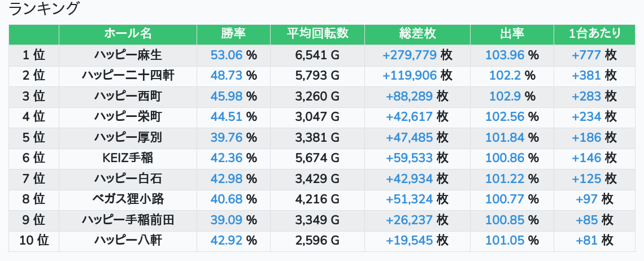Viewport: 644px width, 261px height.
Task: Select the ハッピー西町 hall name
Action: coord(128,96)
